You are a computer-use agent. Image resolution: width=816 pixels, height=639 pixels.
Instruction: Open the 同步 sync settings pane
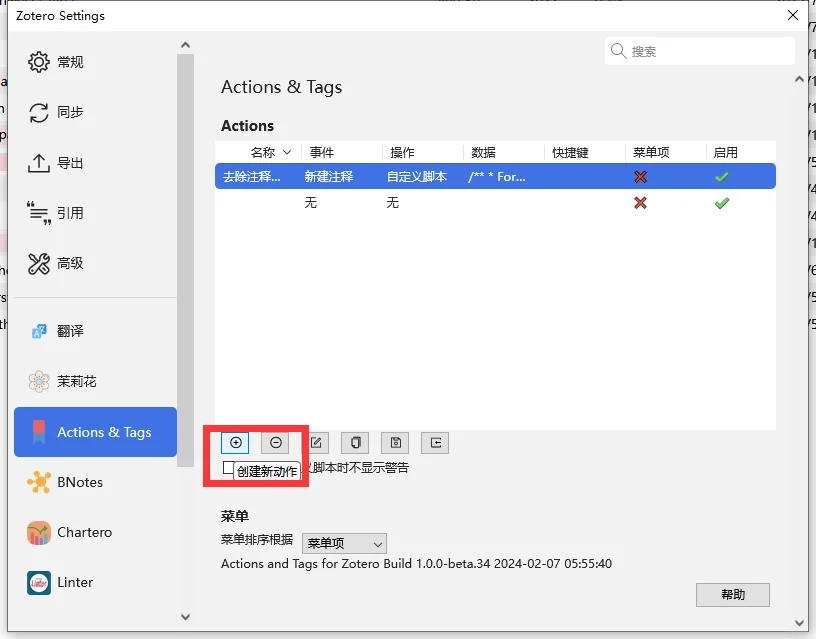pyautogui.click(x=95, y=112)
